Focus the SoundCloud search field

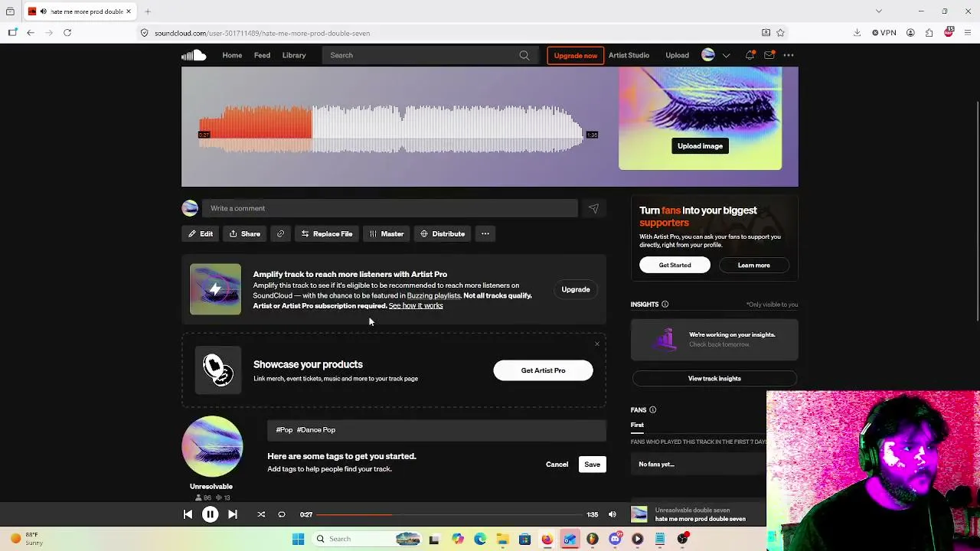[x=430, y=55]
